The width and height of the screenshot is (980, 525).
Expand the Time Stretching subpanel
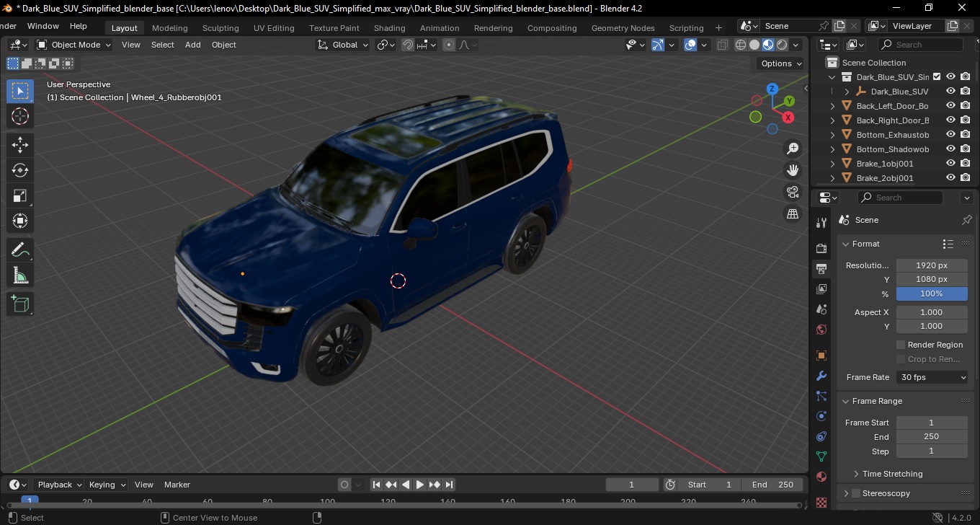856,474
